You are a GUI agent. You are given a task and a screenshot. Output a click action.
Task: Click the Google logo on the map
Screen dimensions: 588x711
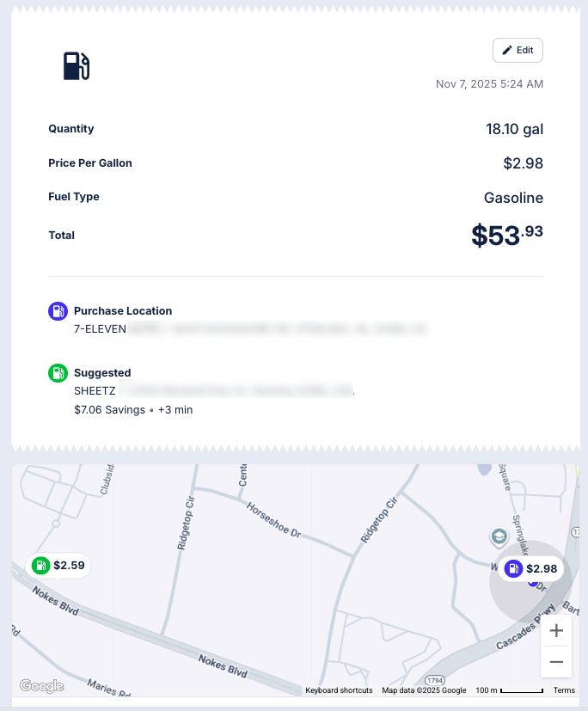tap(40, 685)
